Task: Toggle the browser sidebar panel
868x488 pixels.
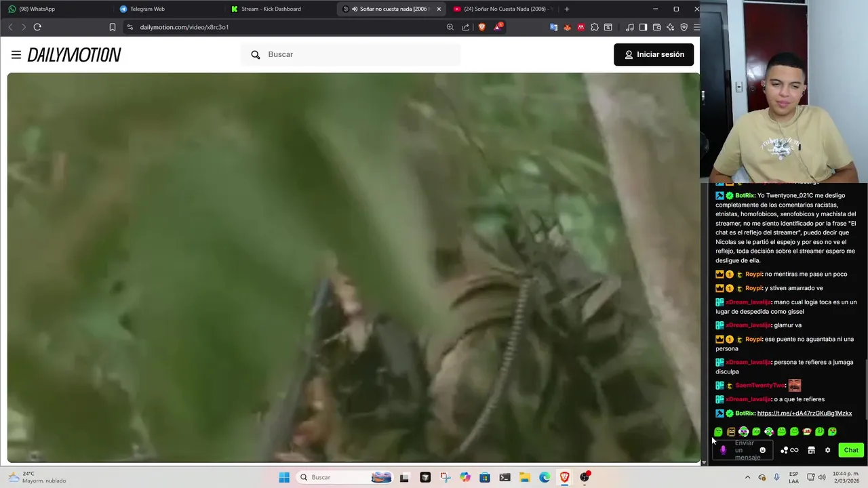Action: coord(643,27)
